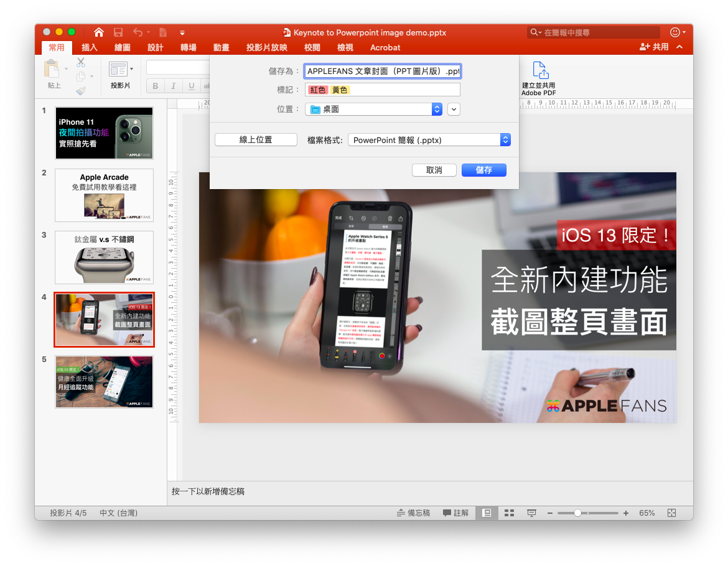Open the 動畫 tab
728x566 pixels.
[x=222, y=47]
